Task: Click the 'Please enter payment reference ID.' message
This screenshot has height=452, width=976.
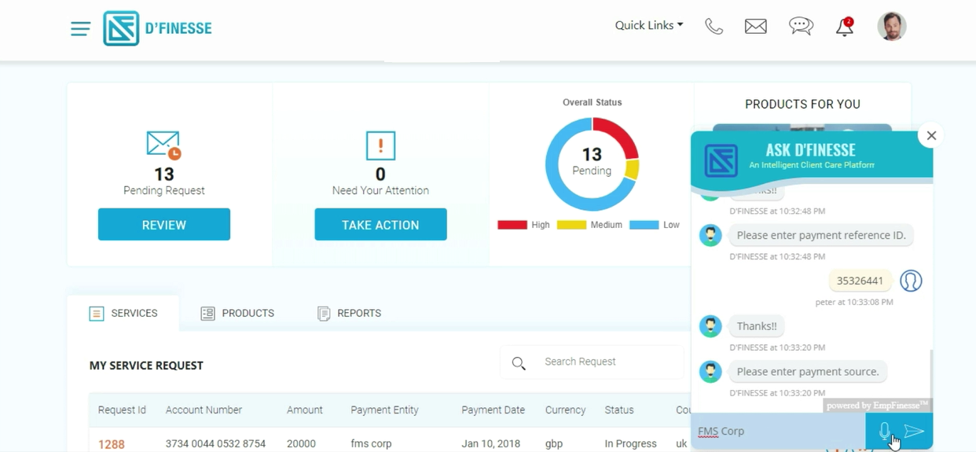Action: 821,235
